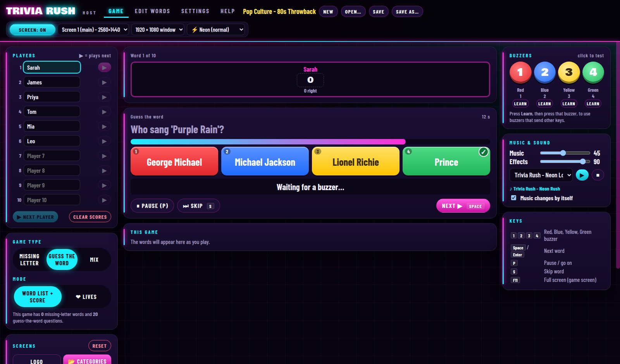Test the blue buzzer 2
This screenshot has width=620, height=364.
pos(544,72)
